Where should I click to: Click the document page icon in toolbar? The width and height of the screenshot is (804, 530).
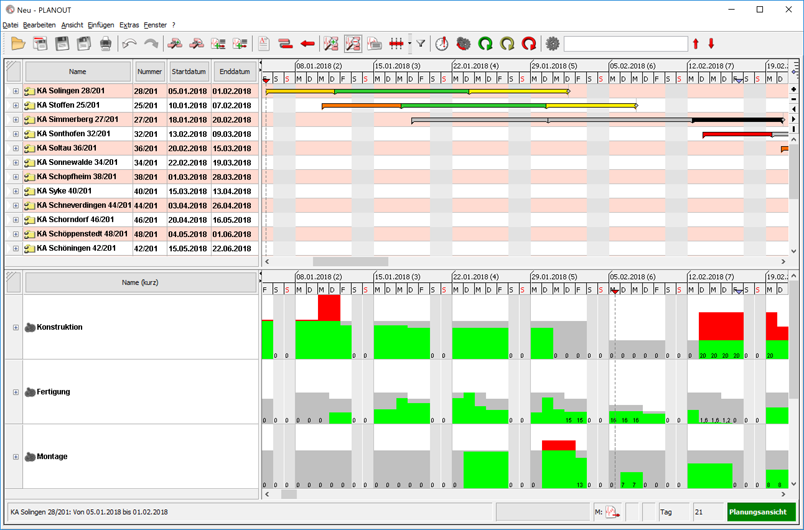[264, 44]
